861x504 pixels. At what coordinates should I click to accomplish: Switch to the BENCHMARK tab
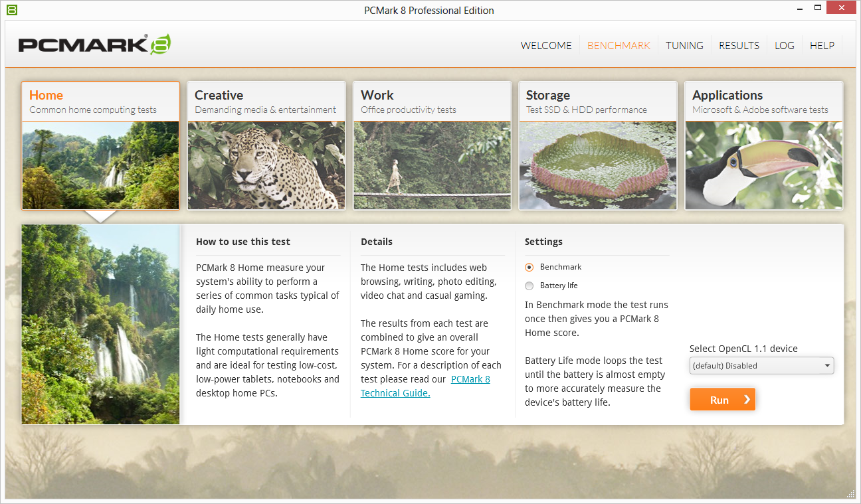(619, 46)
